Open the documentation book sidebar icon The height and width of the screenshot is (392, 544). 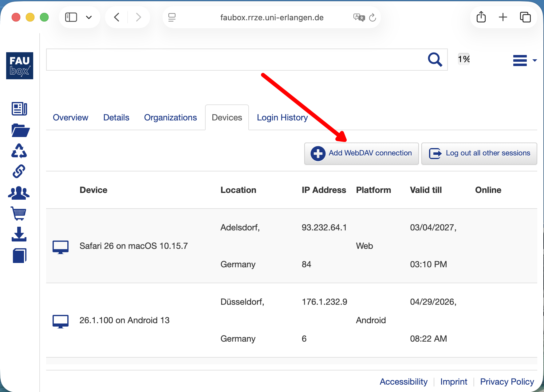coord(19,256)
